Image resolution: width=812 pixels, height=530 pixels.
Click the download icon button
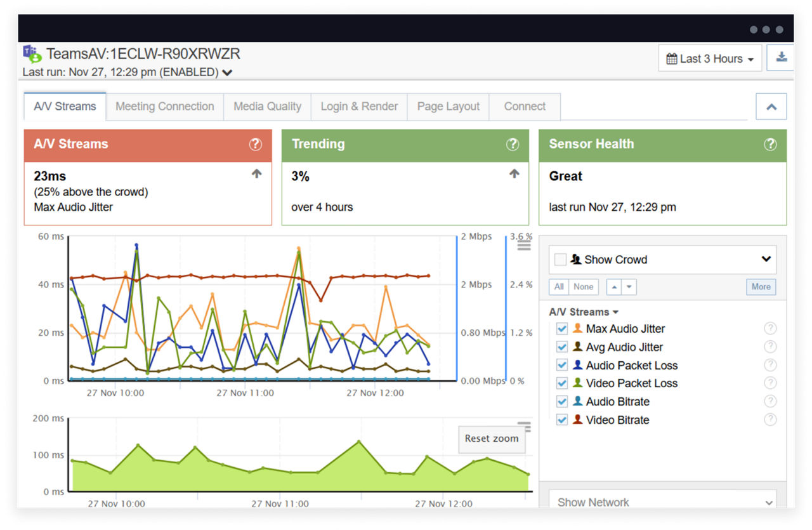(781, 58)
